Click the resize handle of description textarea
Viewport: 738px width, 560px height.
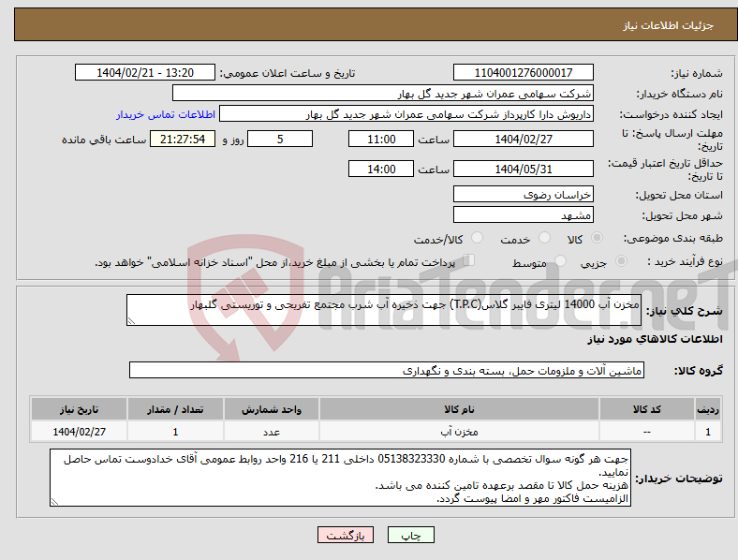131,321
